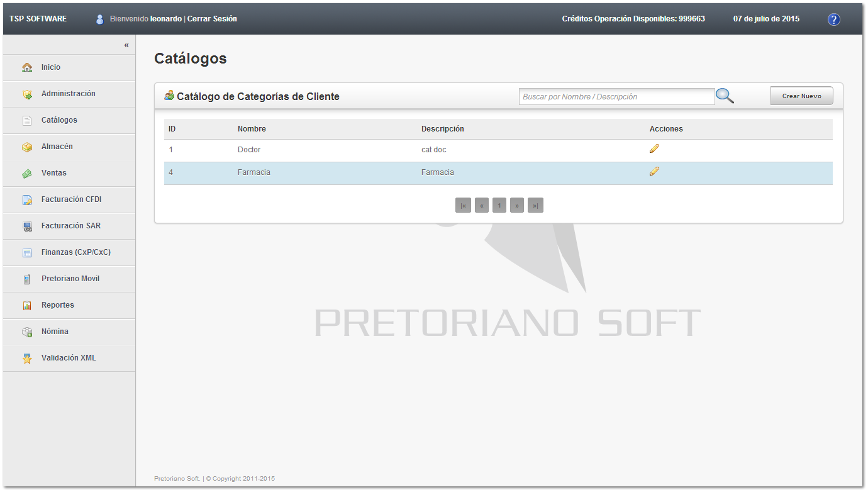Click the username leonardo in header
This screenshot has width=868, height=492.
point(166,19)
